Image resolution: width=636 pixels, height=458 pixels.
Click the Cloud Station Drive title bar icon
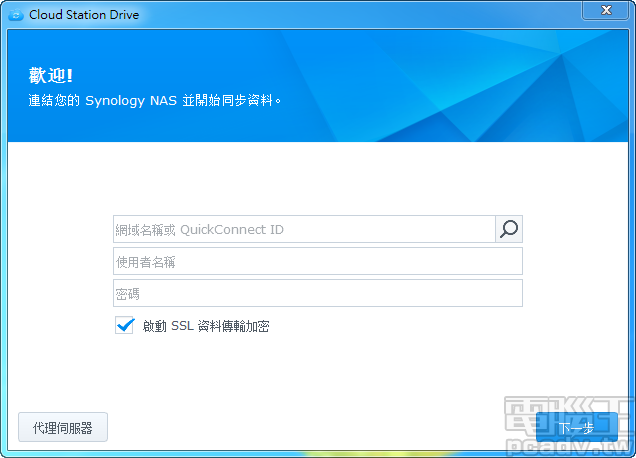pyautogui.click(x=16, y=15)
